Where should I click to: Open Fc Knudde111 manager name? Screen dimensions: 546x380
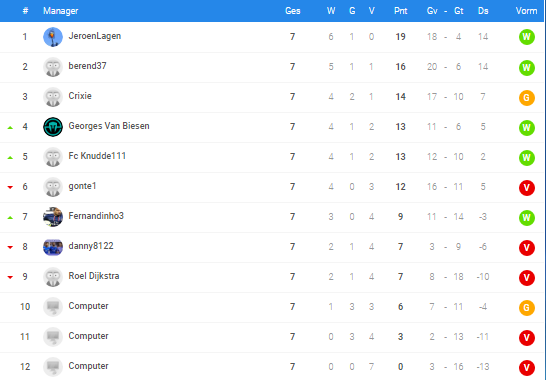(x=97, y=156)
